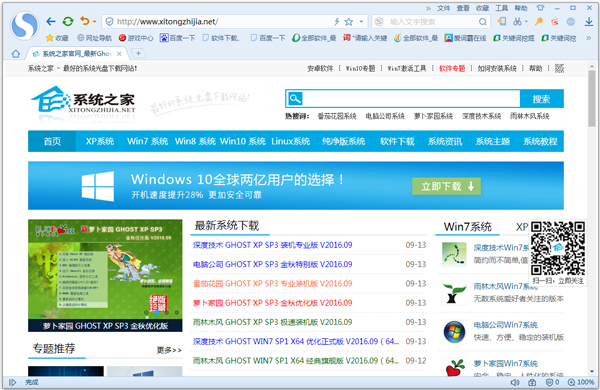Switch to the Win7系统 tab

(468, 227)
